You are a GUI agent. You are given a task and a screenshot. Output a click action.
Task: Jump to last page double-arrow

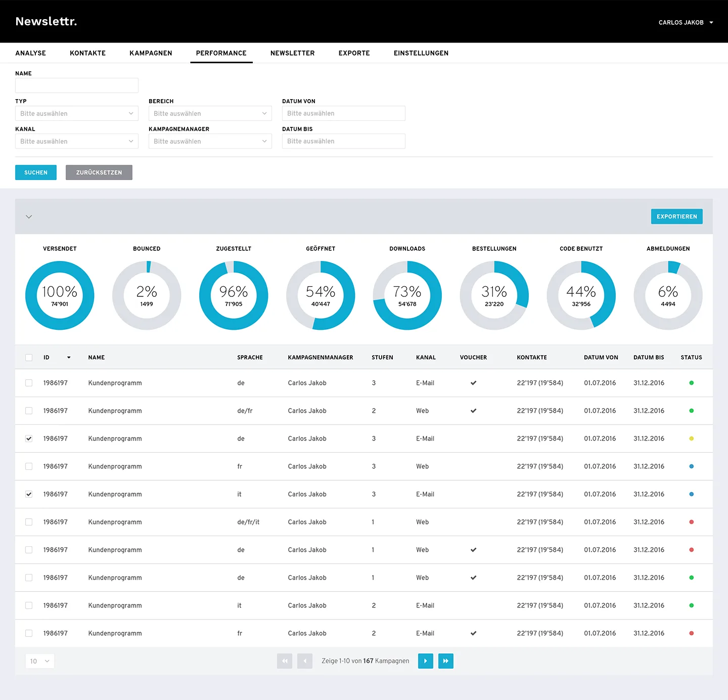click(x=446, y=661)
